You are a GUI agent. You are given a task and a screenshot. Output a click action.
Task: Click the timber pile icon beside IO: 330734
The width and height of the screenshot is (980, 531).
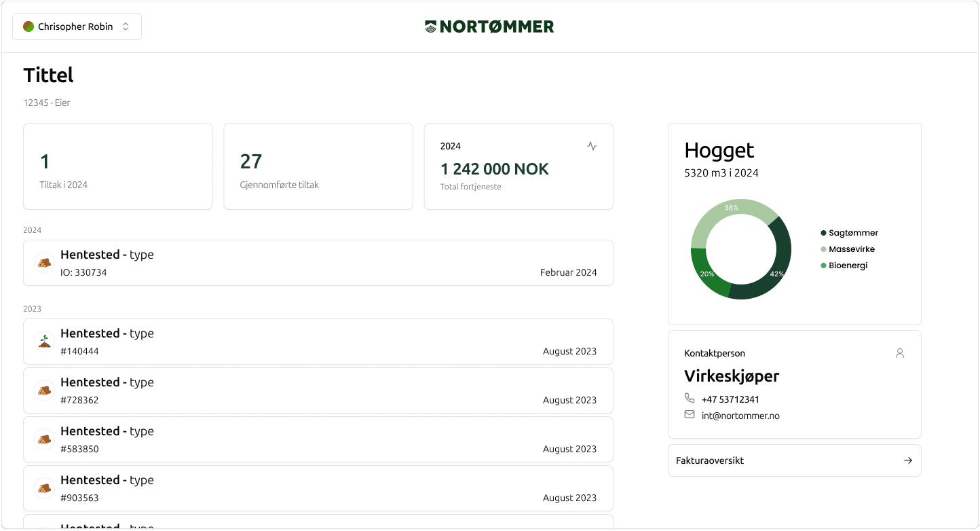pyautogui.click(x=44, y=263)
